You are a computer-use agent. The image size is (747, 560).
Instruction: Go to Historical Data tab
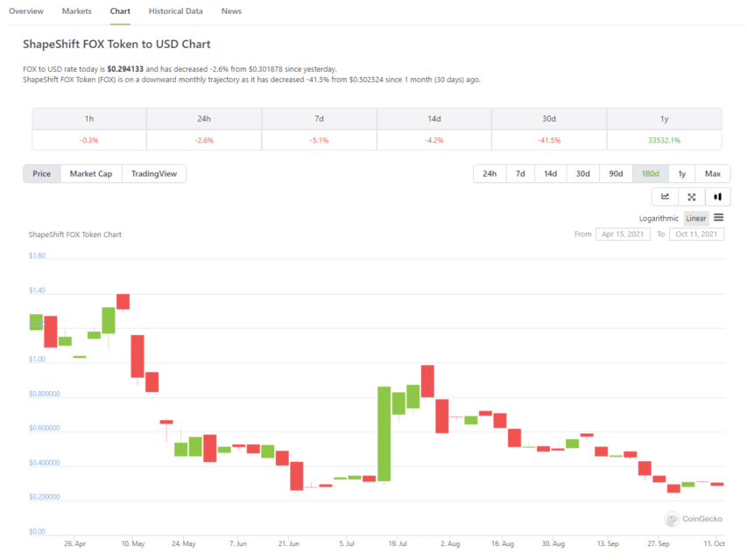[176, 11]
